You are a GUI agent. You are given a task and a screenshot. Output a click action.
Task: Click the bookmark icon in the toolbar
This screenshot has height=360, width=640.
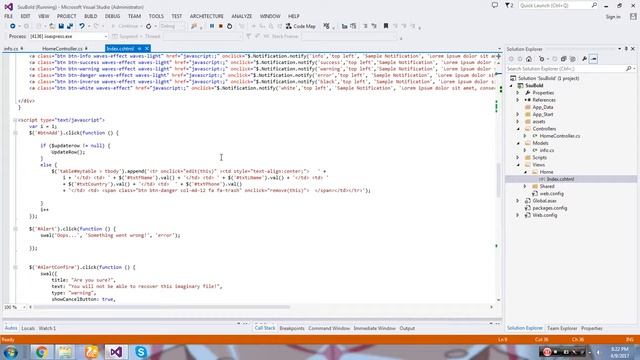386,26
